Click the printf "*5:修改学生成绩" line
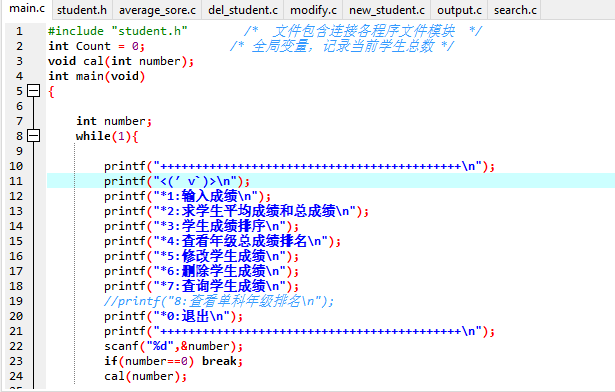 [202, 256]
